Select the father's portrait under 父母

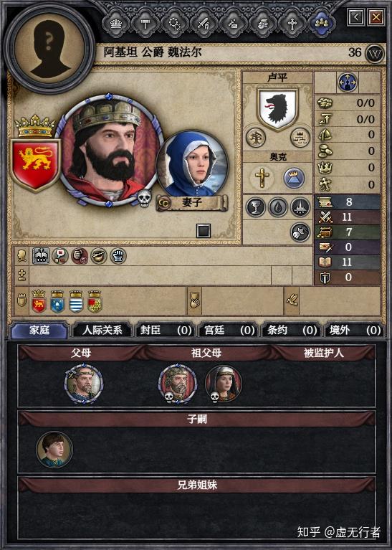pos(84,384)
